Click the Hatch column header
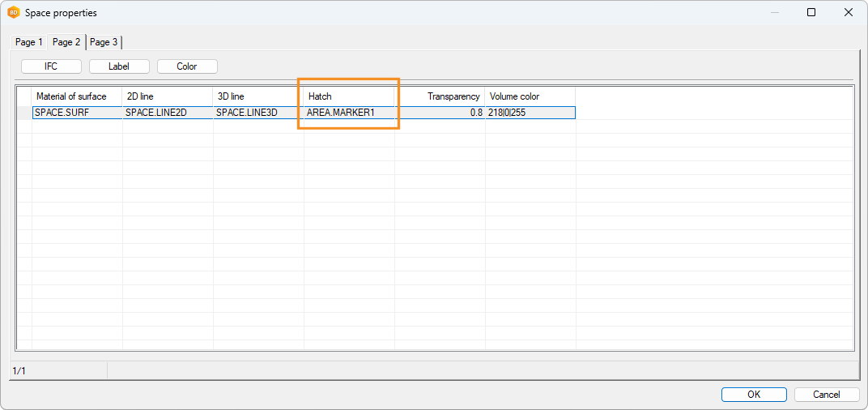The image size is (868, 410). [349, 96]
